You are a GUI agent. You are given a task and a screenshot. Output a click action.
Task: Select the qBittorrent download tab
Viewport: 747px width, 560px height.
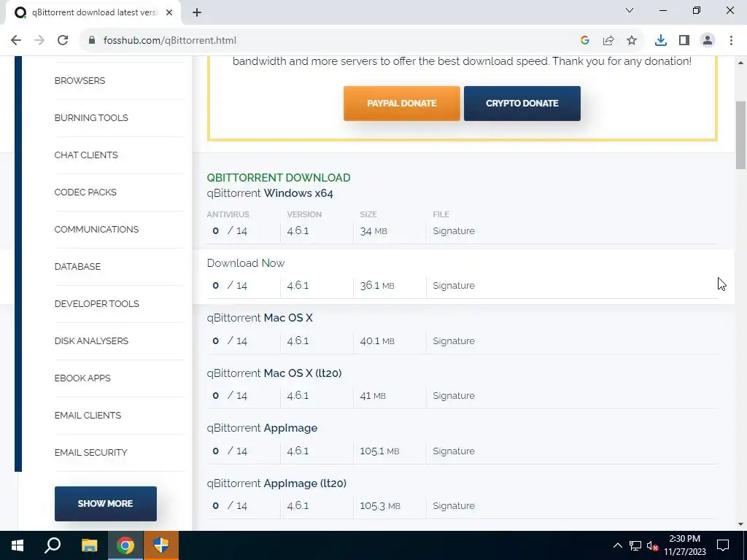pyautogui.click(x=94, y=12)
